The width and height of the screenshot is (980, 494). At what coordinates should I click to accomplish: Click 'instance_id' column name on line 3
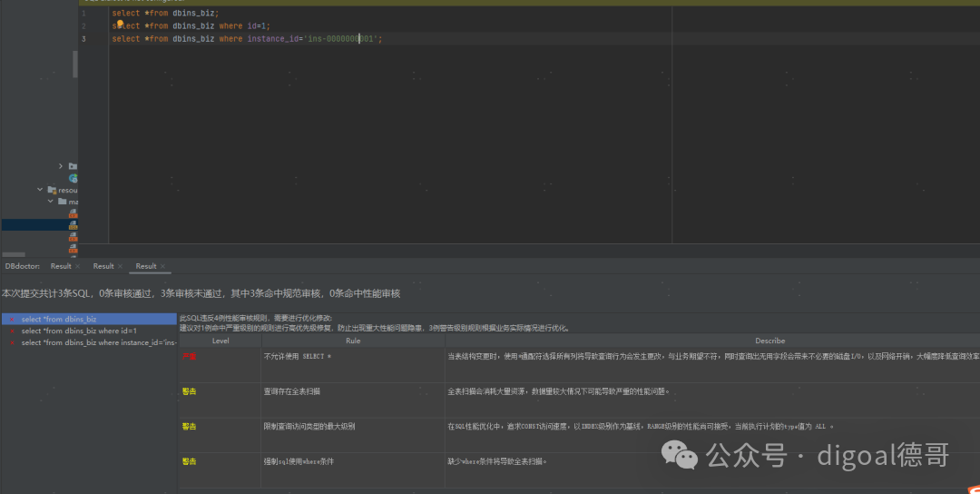(273, 39)
